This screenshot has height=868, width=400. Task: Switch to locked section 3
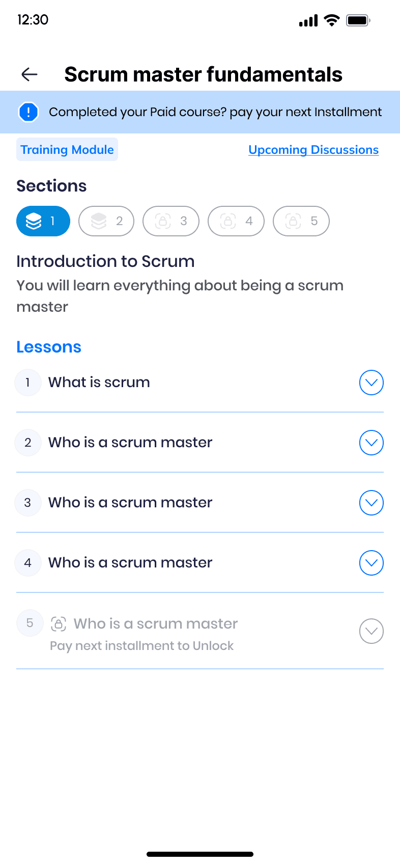pyautogui.click(x=171, y=221)
